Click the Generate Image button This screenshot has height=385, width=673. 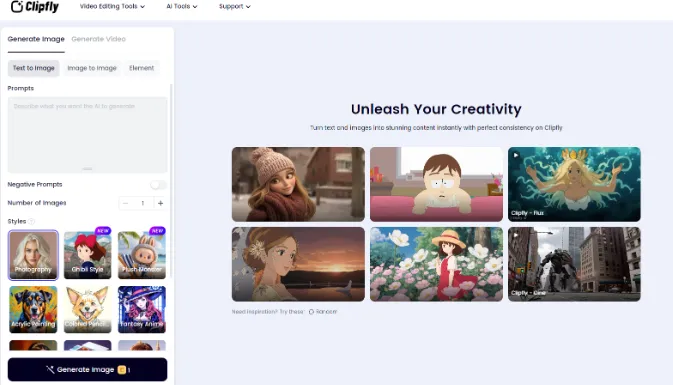[x=88, y=370]
